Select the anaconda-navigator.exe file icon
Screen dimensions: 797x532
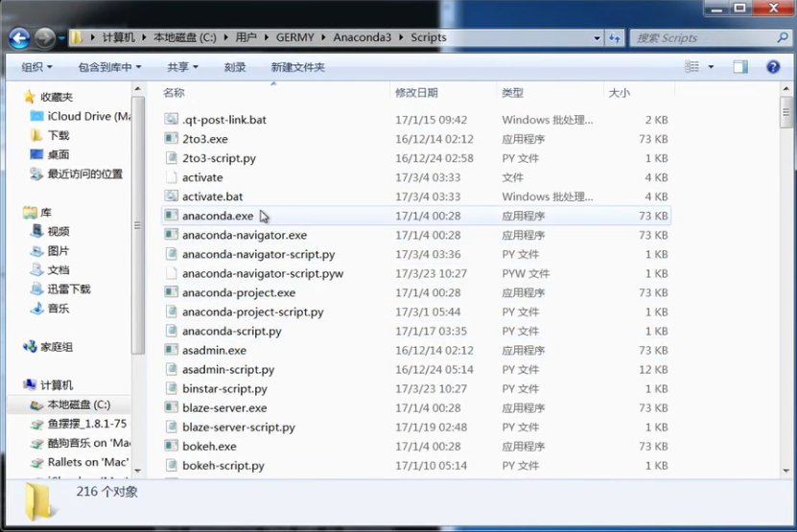click(x=172, y=235)
